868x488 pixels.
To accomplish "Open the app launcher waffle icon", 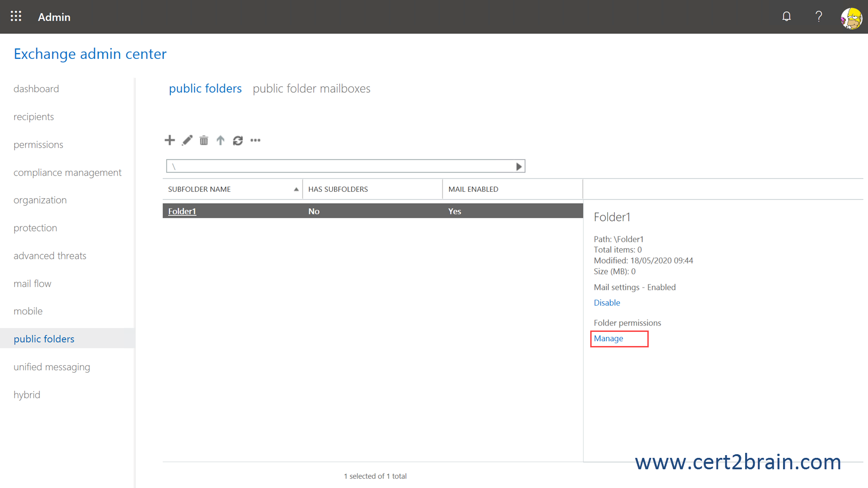I will coord(16,16).
